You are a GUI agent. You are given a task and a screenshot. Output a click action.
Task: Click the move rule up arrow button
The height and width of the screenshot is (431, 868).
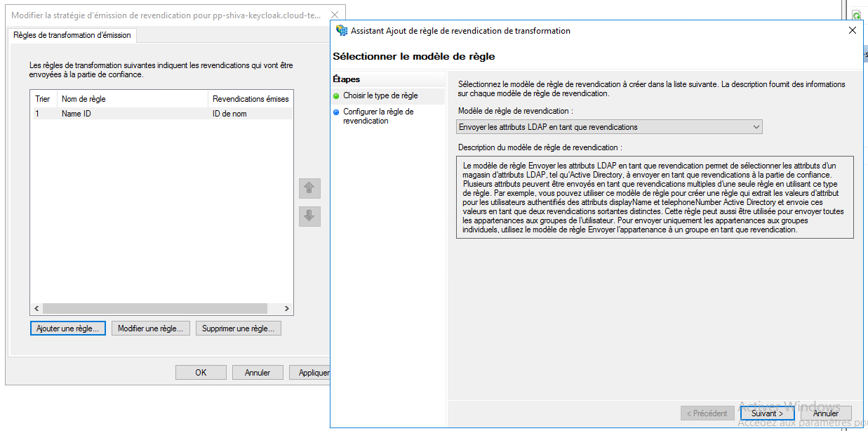point(309,188)
